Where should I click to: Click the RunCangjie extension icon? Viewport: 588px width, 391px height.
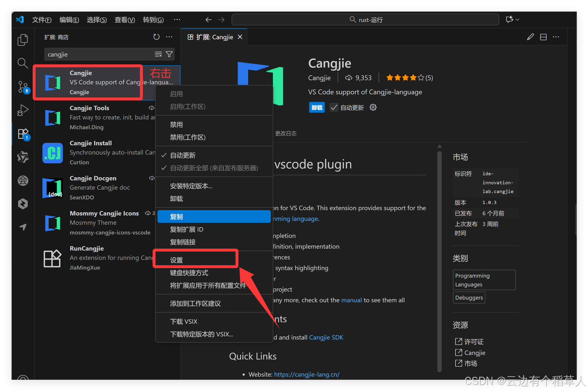tap(52, 258)
